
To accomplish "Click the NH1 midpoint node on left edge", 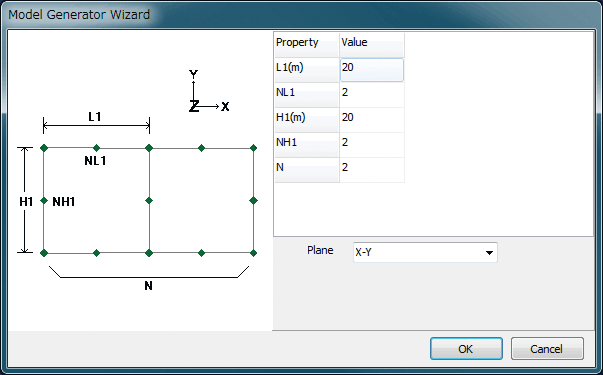I will (44, 200).
